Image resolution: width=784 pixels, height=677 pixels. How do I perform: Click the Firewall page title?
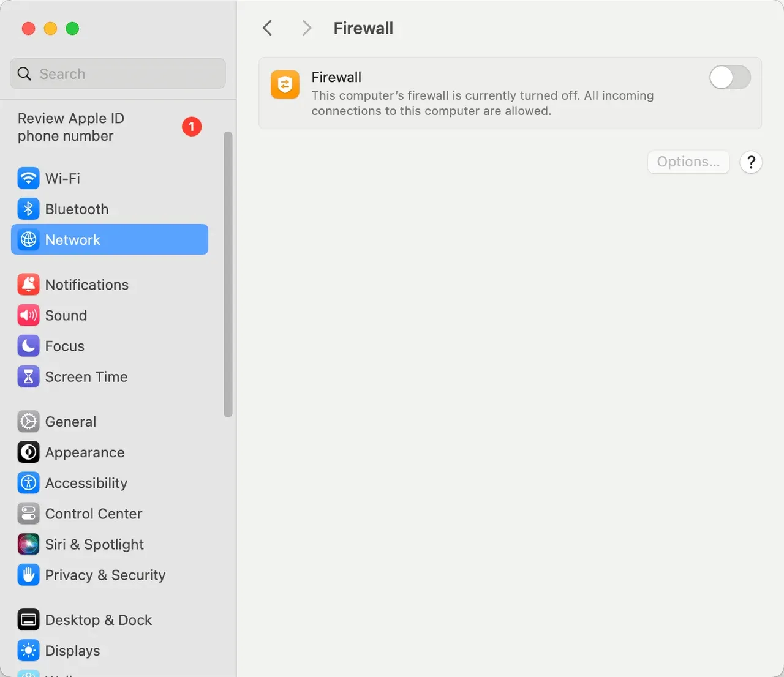click(x=363, y=28)
